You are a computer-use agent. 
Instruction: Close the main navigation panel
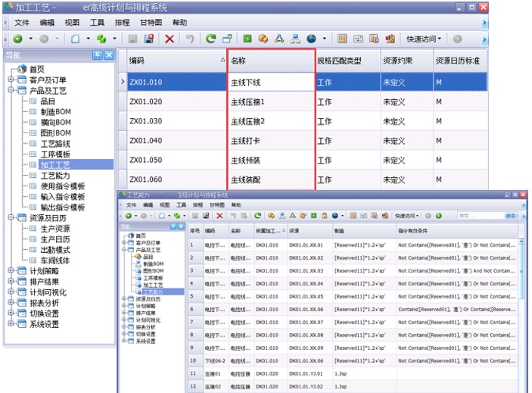pos(109,55)
